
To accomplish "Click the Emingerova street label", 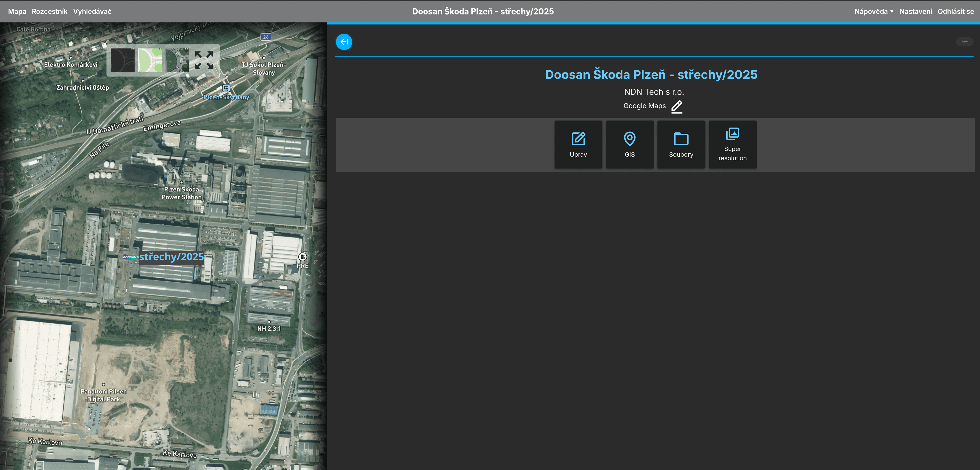I will 162,125.
